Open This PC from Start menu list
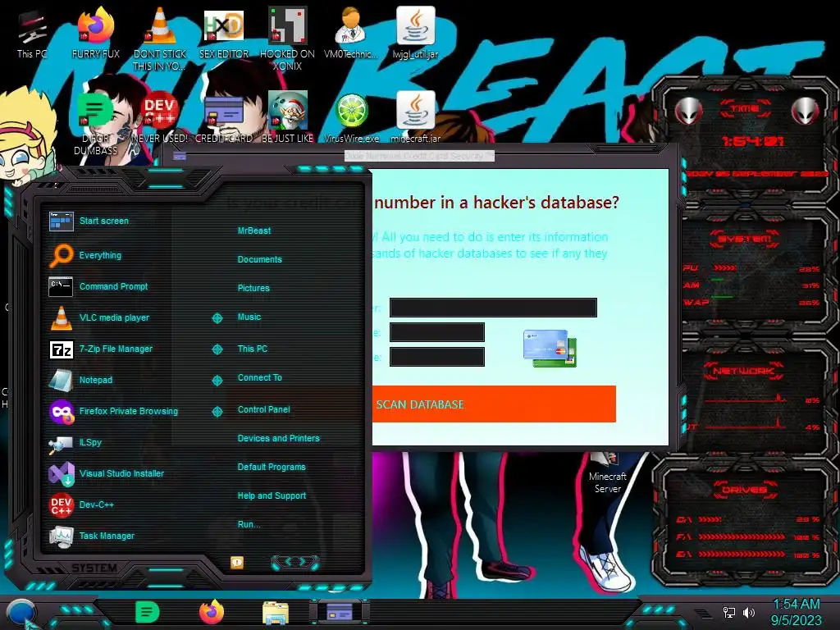Screen dimensions: 840x630 (253, 349)
